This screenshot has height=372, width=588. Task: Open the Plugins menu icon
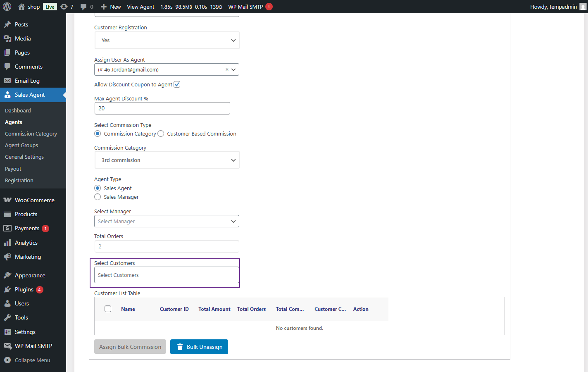[x=7, y=289]
